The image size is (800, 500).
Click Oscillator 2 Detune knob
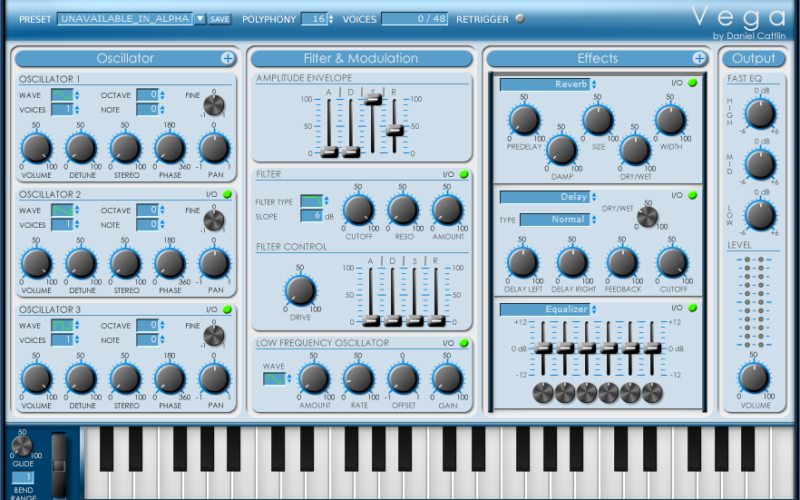[81, 264]
